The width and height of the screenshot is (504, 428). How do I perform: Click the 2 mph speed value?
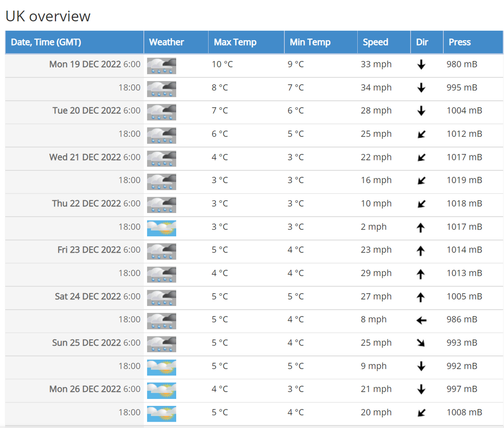374,227
